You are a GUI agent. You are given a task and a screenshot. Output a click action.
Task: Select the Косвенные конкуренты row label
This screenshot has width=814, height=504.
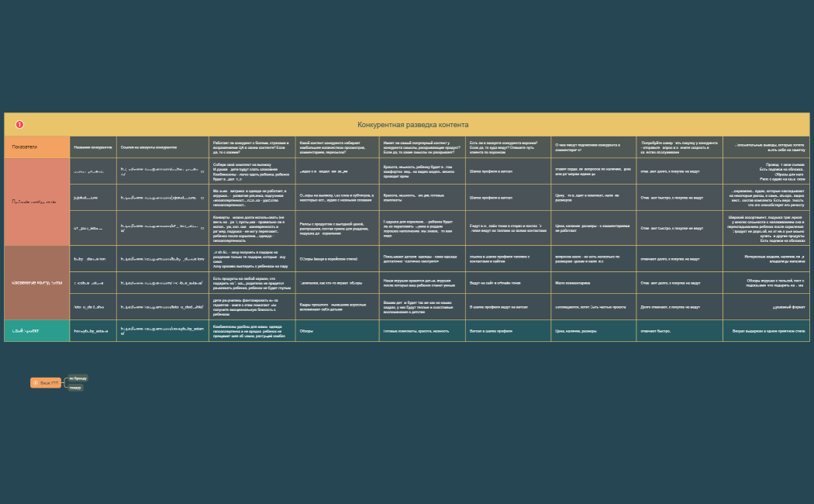click(x=36, y=282)
